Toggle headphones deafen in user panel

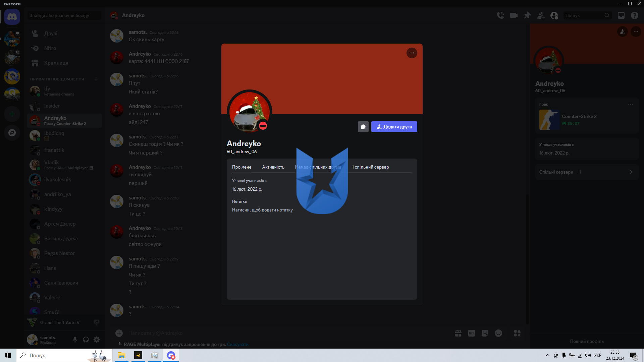point(86,340)
